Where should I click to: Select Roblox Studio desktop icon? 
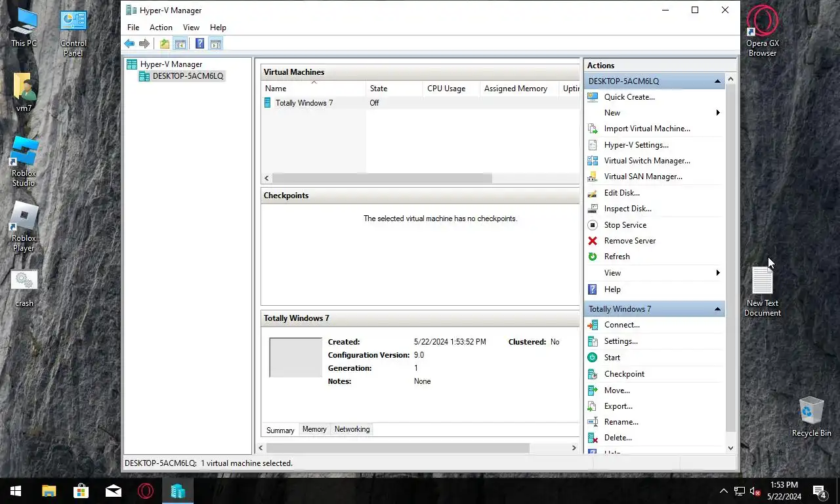[24, 161]
